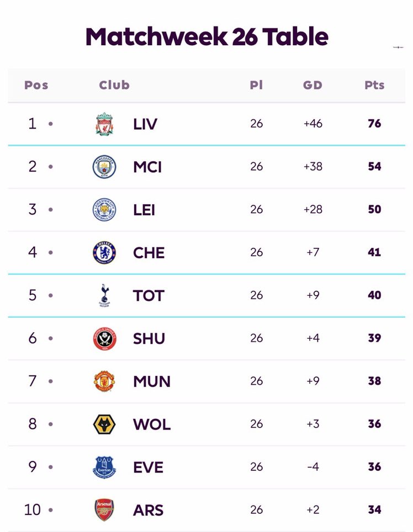
Task: Open the MCI team name
Action: (147, 167)
